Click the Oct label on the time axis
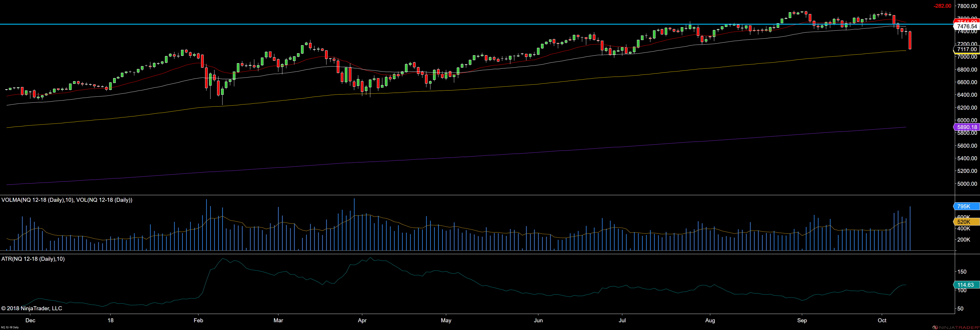The image size is (980, 330). [882, 321]
